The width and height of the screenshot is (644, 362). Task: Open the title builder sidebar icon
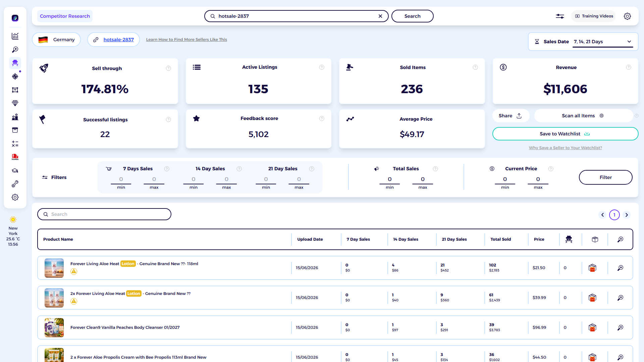pos(15,90)
